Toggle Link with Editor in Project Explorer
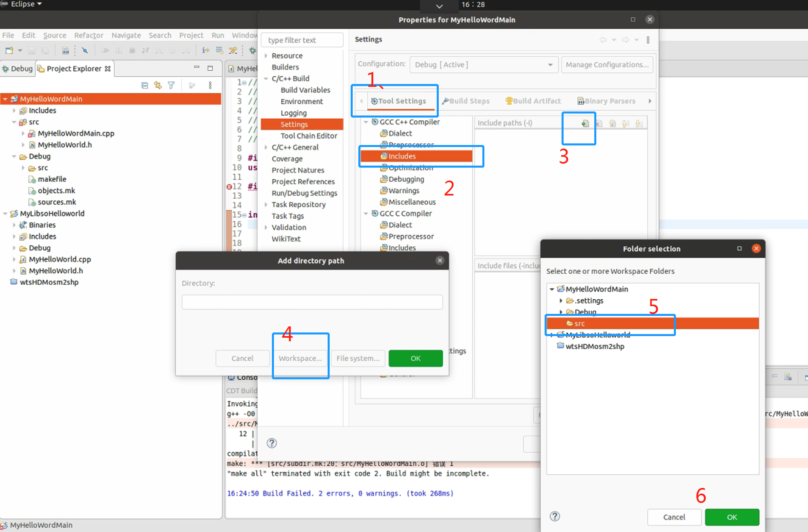 (x=158, y=85)
